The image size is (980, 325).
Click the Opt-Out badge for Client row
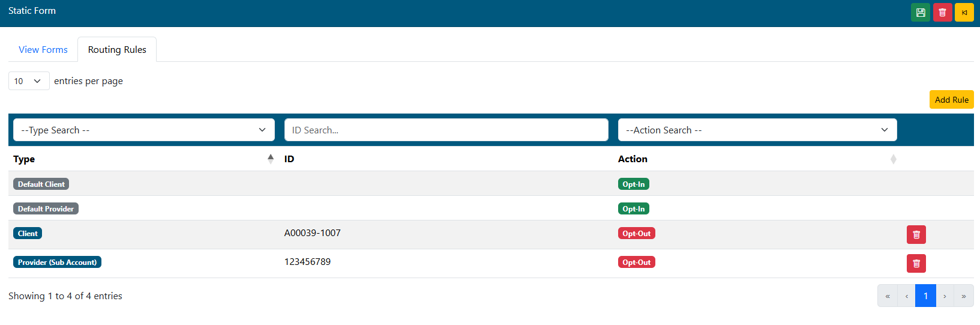coord(636,234)
